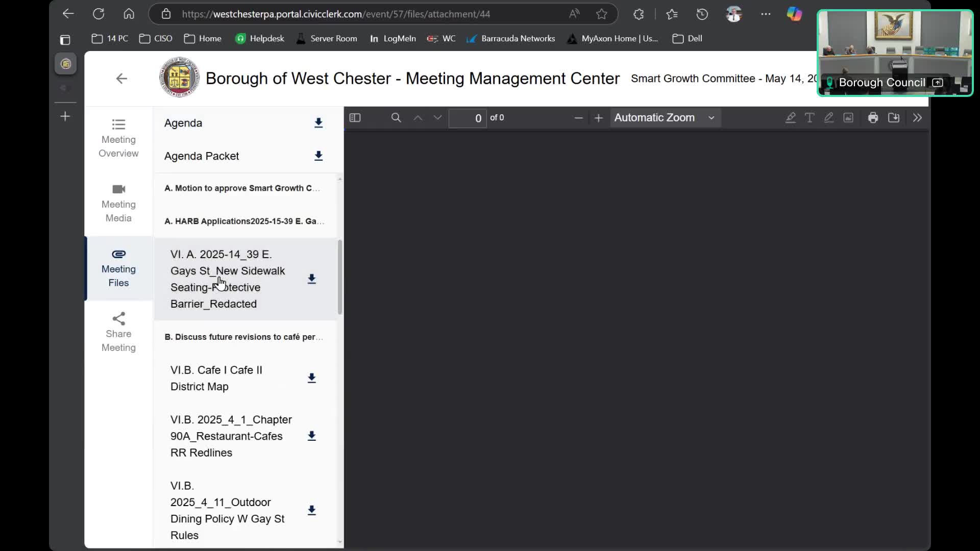980x551 pixels.
Task: Select the add image tool in PDF toolbar
Action: coord(848,118)
